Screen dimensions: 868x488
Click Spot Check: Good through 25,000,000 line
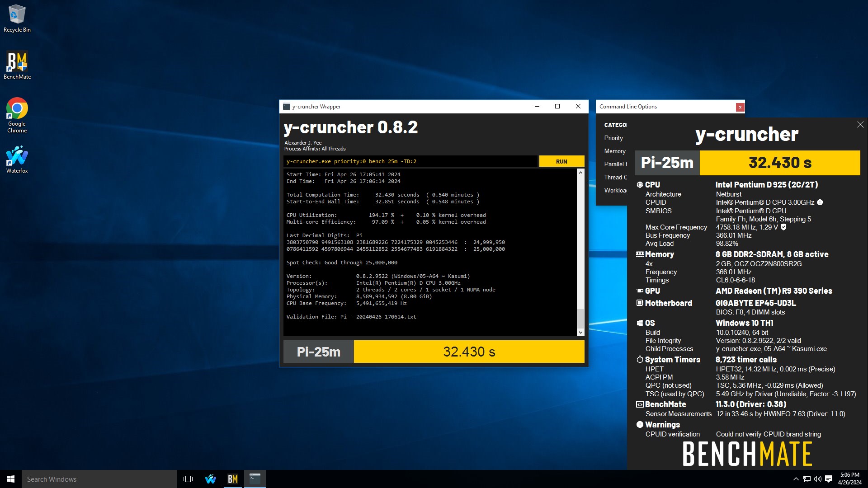(x=342, y=263)
